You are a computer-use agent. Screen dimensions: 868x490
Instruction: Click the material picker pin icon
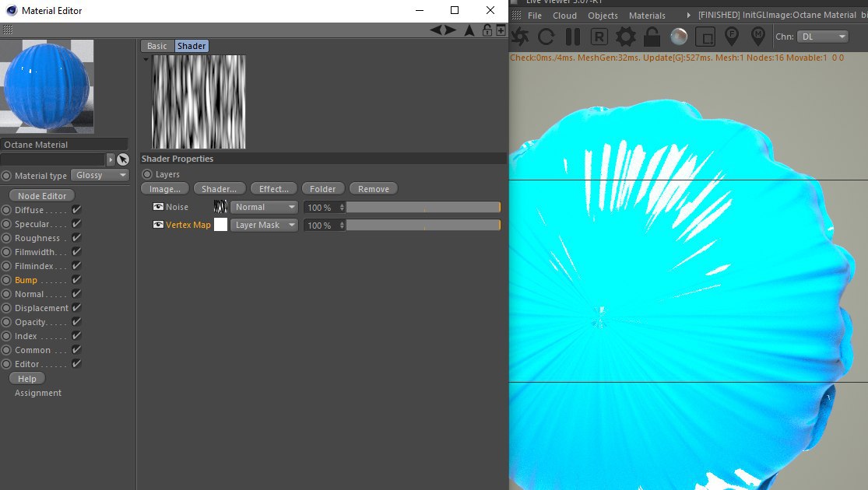pos(757,37)
